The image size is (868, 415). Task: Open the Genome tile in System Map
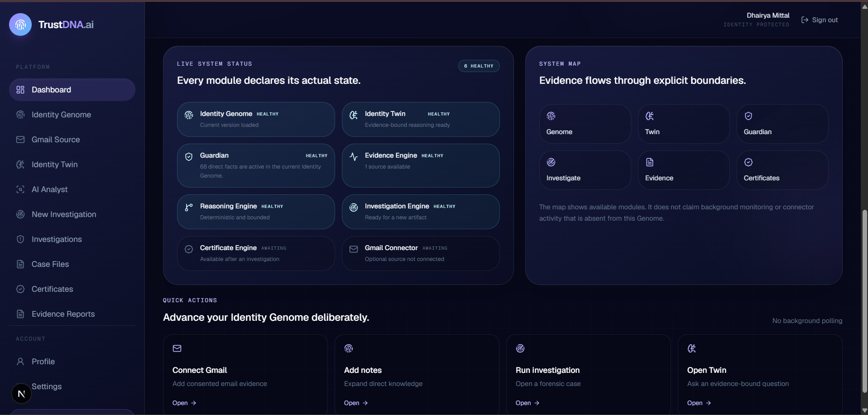click(585, 124)
